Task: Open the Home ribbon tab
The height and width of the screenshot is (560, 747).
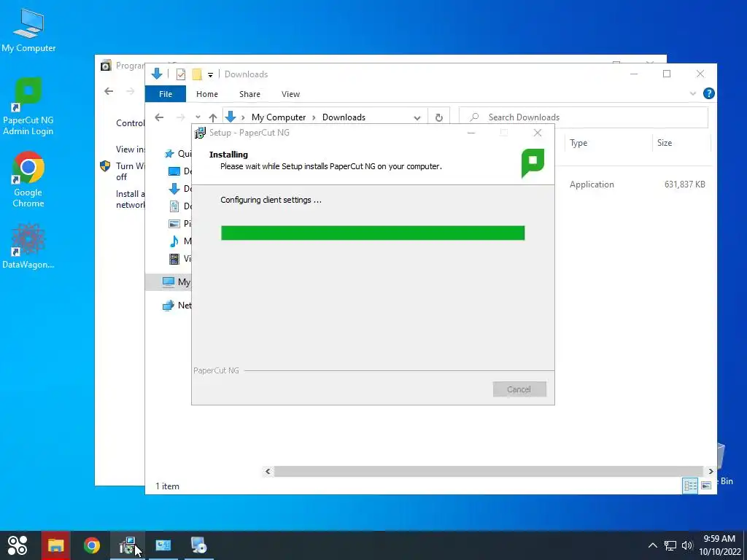Action: tap(206, 94)
